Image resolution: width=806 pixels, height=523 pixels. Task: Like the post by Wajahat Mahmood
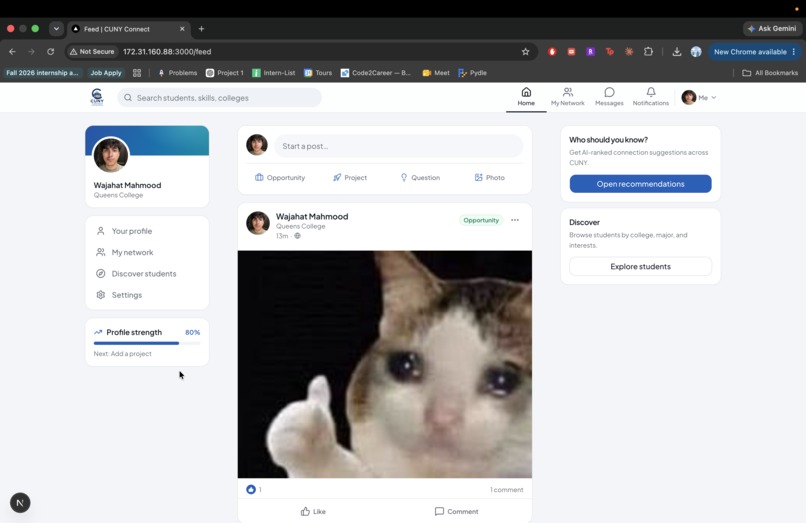click(313, 511)
